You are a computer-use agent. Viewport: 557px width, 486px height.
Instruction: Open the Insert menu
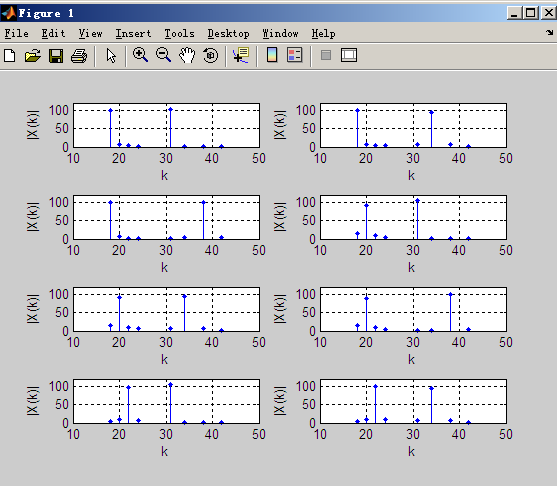(133, 33)
